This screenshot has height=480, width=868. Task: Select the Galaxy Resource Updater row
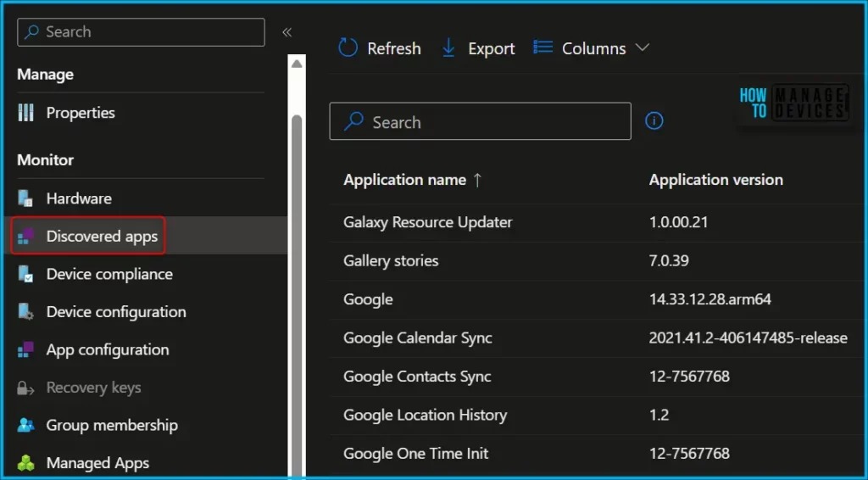596,222
